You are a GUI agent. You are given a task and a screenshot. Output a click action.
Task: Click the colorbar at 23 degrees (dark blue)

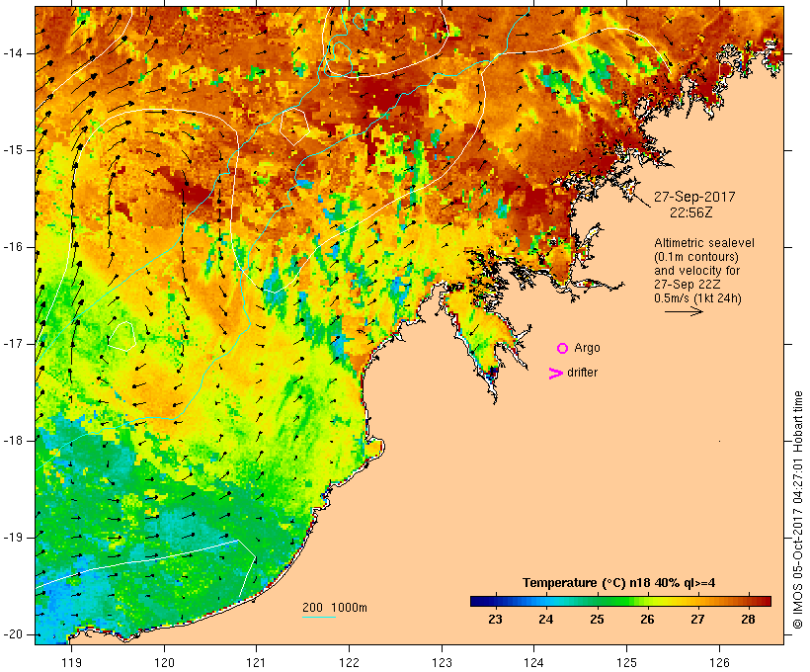(496, 601)
